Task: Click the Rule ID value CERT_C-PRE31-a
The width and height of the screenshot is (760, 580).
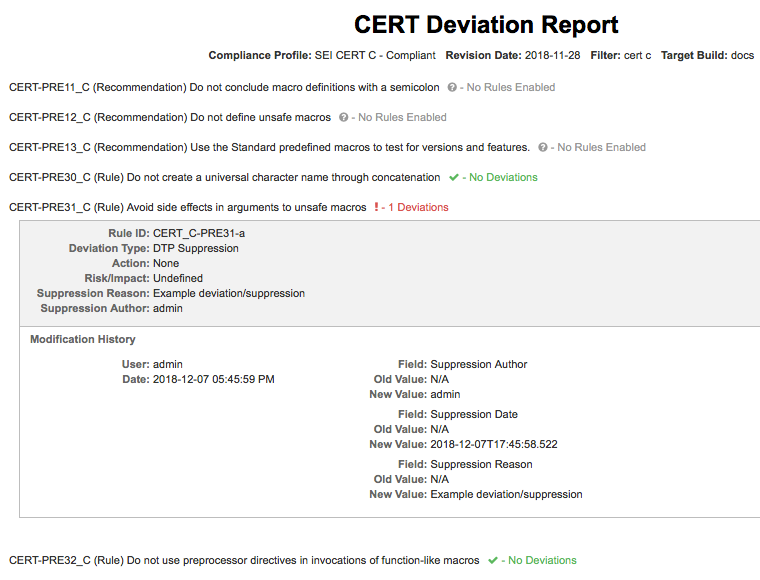Action: [199, 233]
